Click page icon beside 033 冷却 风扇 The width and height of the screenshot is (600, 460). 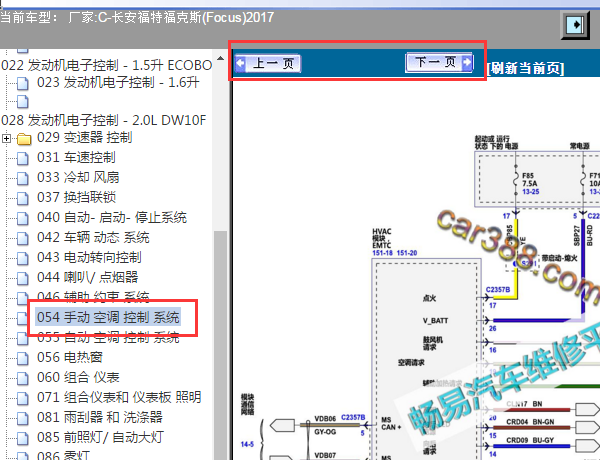pyautogui.click(x=23, y=178)
